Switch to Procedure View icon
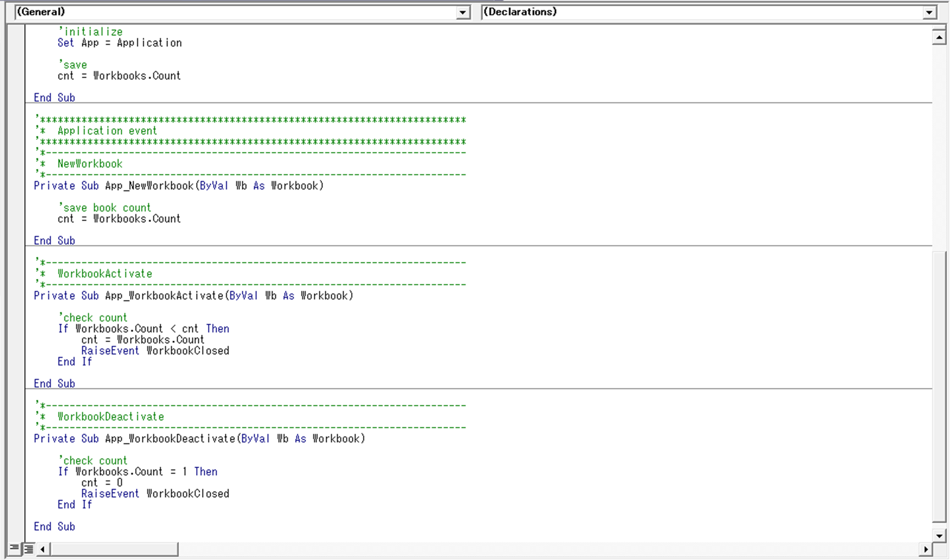 [15, 549]
